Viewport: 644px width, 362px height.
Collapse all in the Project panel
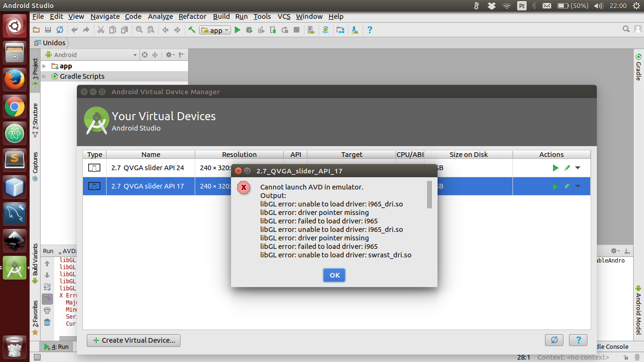tap(155, 55)
